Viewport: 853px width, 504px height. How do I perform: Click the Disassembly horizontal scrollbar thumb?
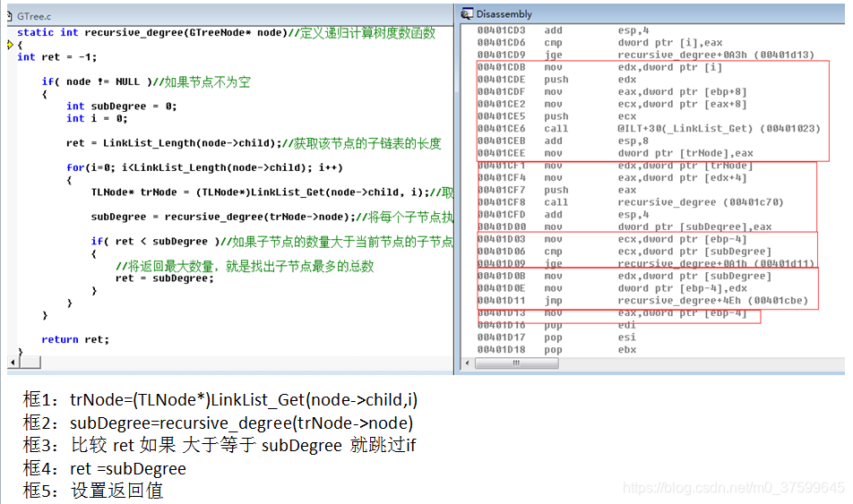click(x=516, y=363)
